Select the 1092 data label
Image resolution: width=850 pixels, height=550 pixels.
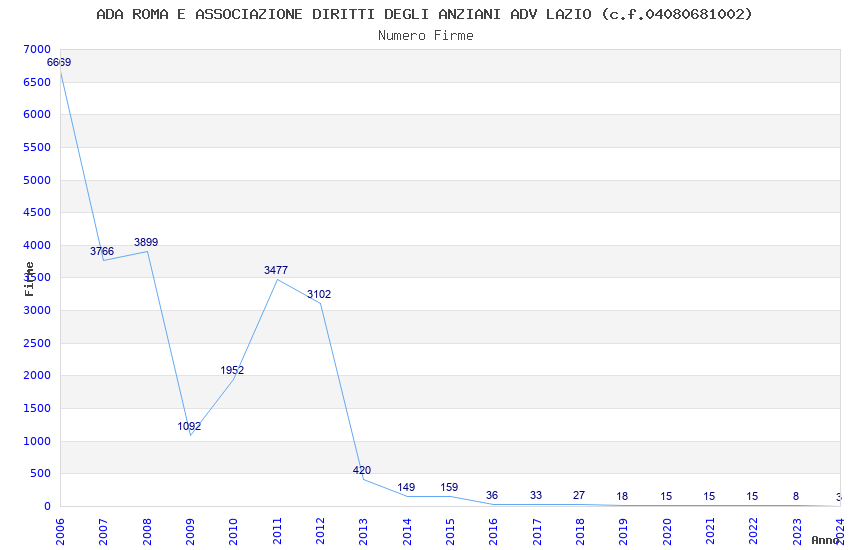tap(189, 426)
